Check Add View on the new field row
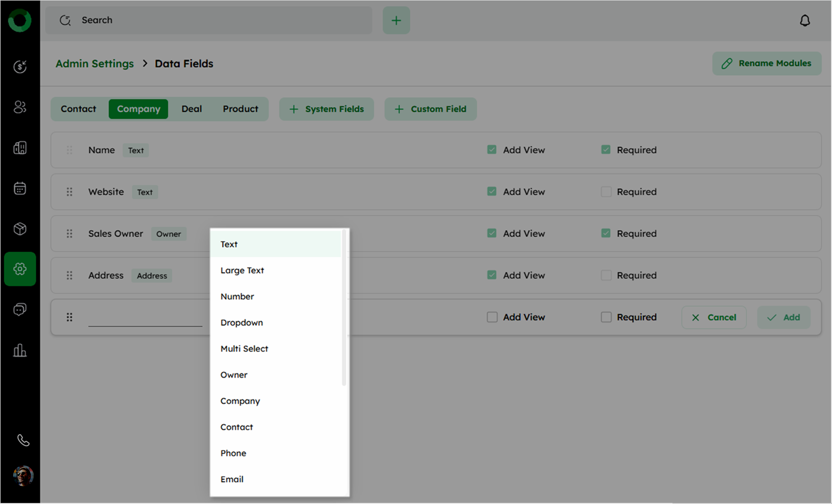This screenshot has width=832, height=504. pos(492,317)
